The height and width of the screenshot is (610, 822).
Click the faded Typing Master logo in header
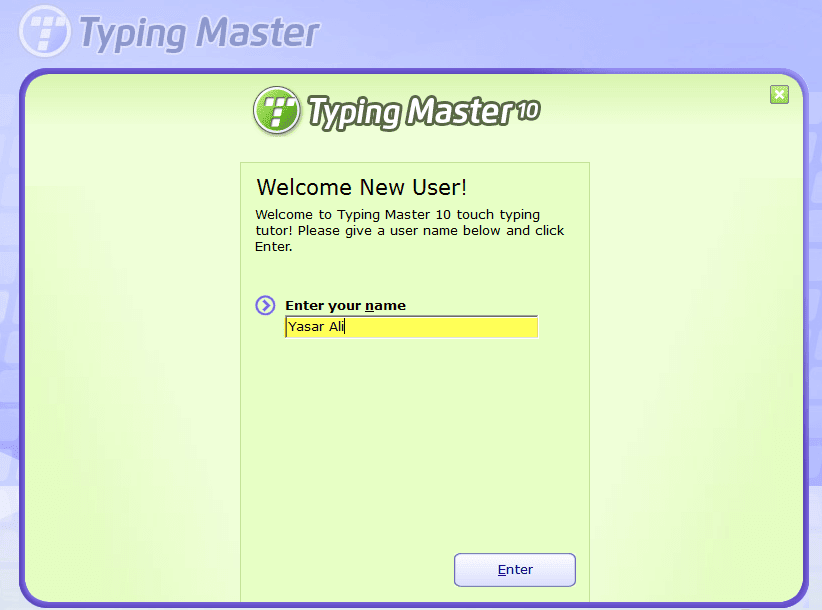point(45,31)
